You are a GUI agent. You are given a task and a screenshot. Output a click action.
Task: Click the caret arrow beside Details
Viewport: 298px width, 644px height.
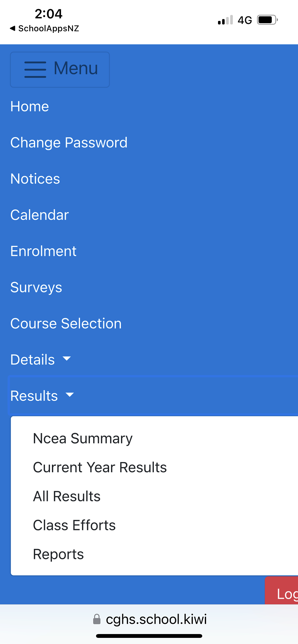(67, 359)
